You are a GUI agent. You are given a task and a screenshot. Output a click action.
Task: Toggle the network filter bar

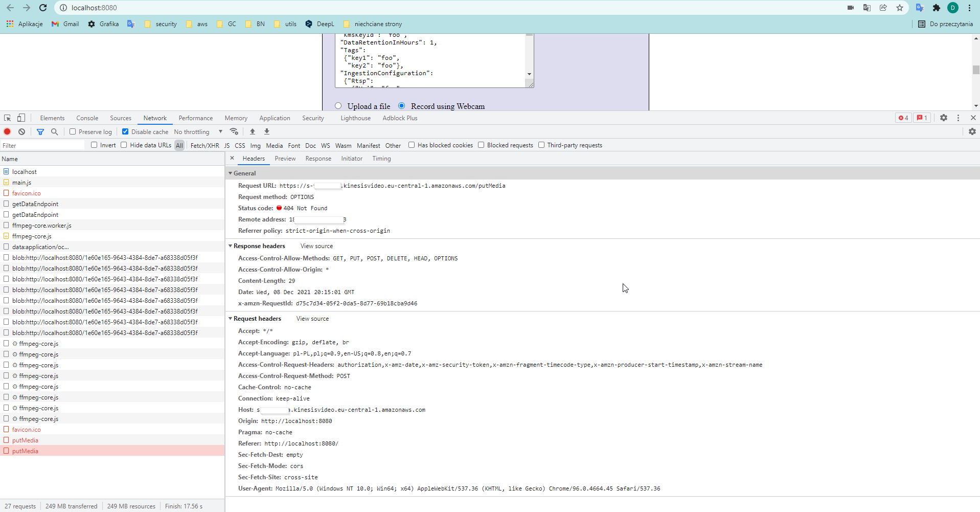coord(40,131)
